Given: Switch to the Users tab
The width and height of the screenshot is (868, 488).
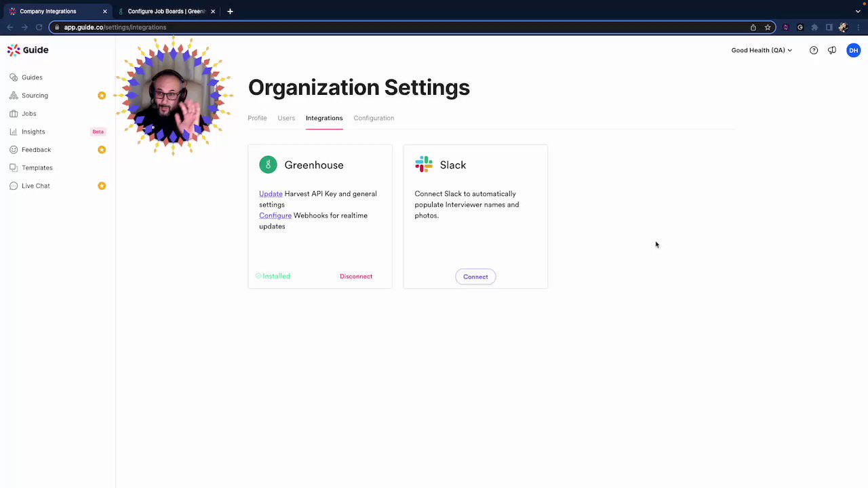Looking at the screenshot, I should (286, 118).
